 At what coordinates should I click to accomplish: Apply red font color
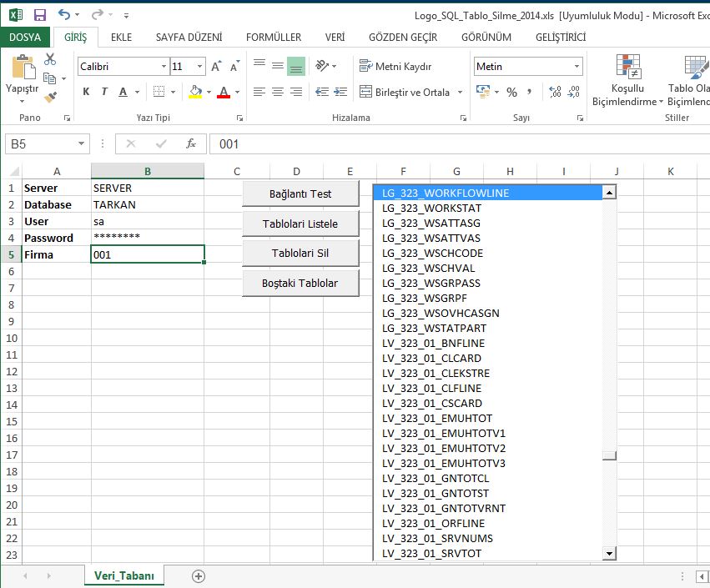click(224, 92)
